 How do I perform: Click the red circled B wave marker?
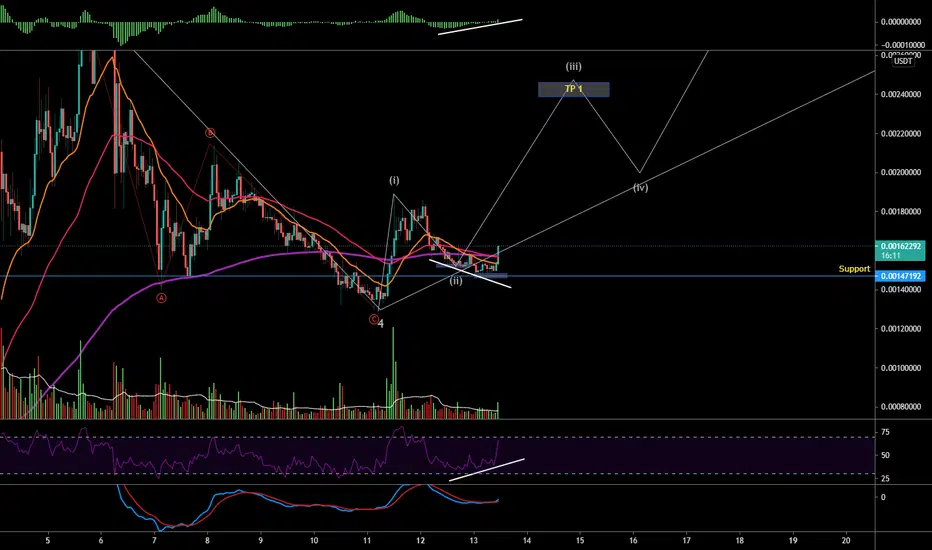click(210, 133)
